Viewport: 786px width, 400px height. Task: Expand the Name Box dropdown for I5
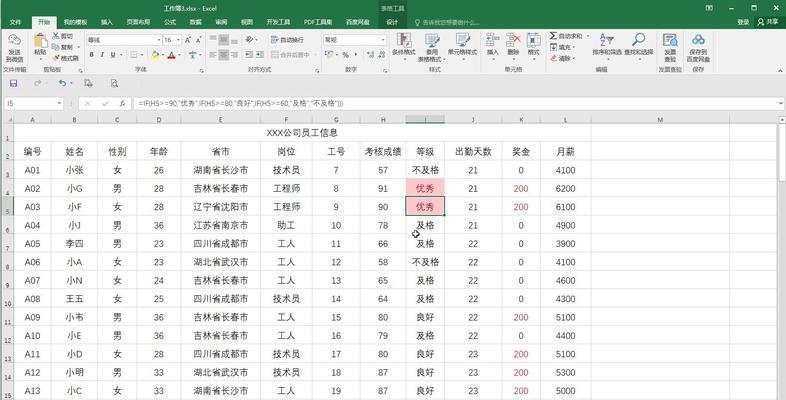(x=60, y=104)
